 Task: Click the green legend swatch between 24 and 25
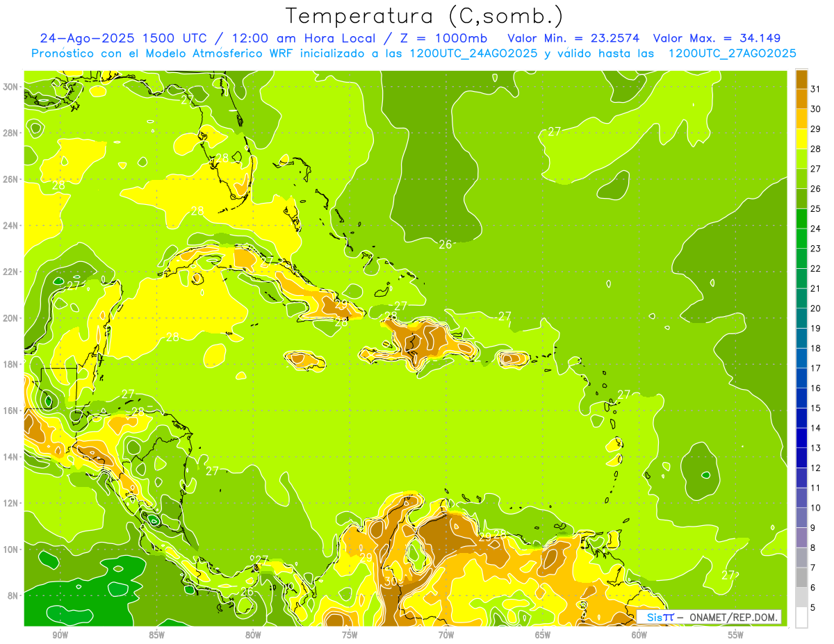click(x=801, y=218)
